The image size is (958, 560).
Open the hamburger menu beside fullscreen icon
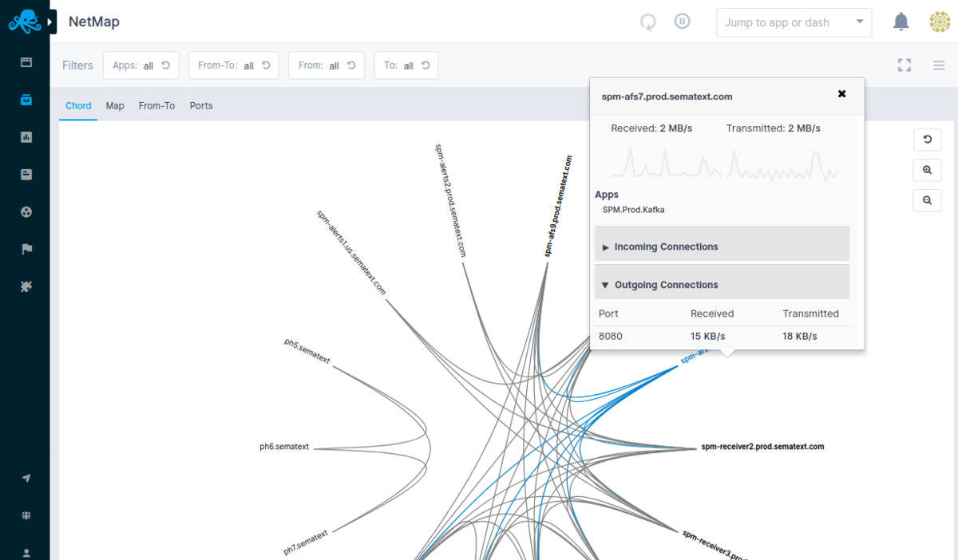939,65
